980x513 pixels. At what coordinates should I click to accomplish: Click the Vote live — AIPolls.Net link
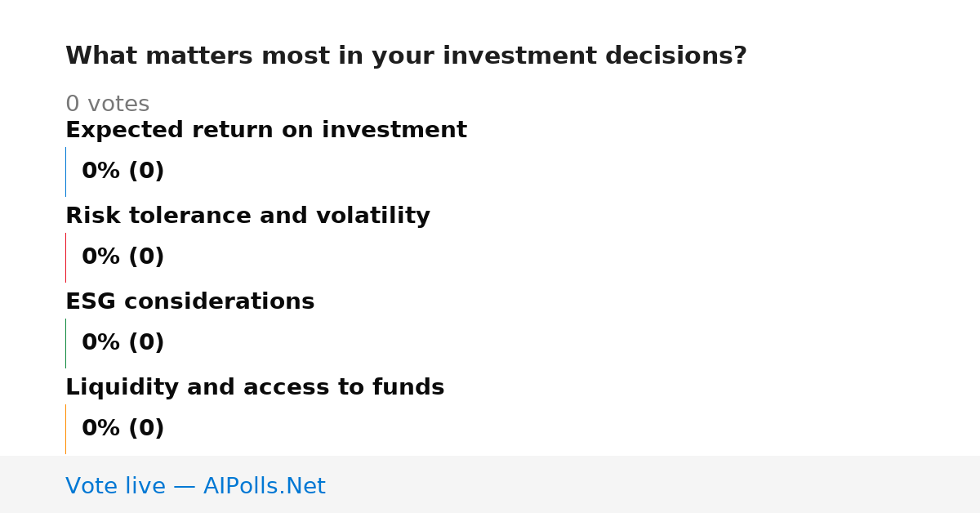(x=195, y=486)
